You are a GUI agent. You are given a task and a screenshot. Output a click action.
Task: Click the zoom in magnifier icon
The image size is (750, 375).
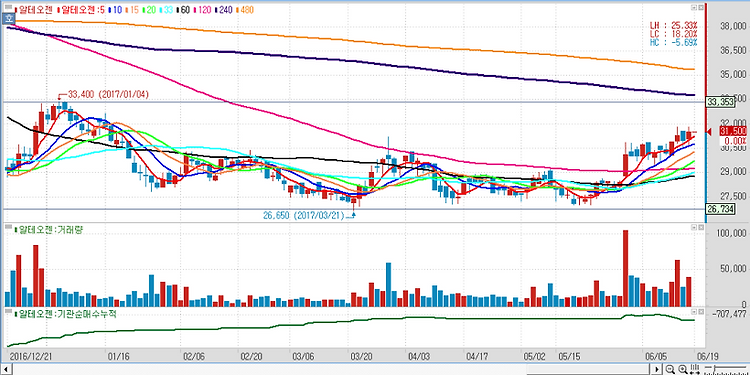683,369
